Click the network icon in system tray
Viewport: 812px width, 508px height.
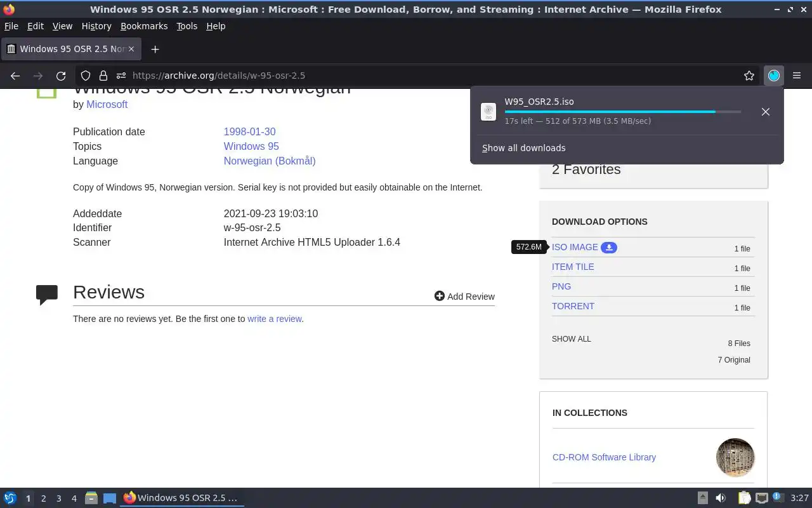(x=761, y=498)
